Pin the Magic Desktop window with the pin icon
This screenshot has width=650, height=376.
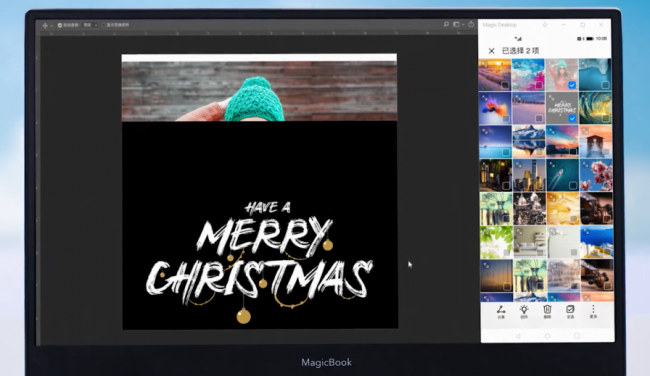(545, 25)
